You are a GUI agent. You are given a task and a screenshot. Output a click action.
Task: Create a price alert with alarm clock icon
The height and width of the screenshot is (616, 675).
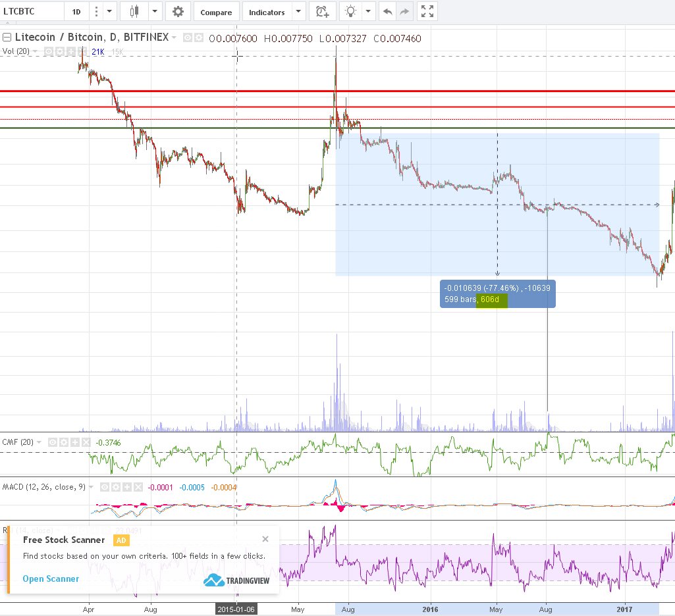[322, 12]
